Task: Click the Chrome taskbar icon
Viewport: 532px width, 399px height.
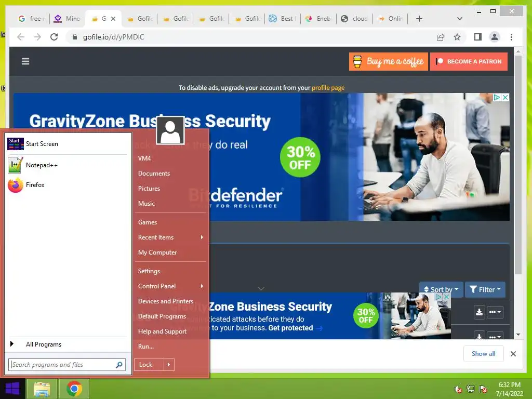Action: click(74, 389)
